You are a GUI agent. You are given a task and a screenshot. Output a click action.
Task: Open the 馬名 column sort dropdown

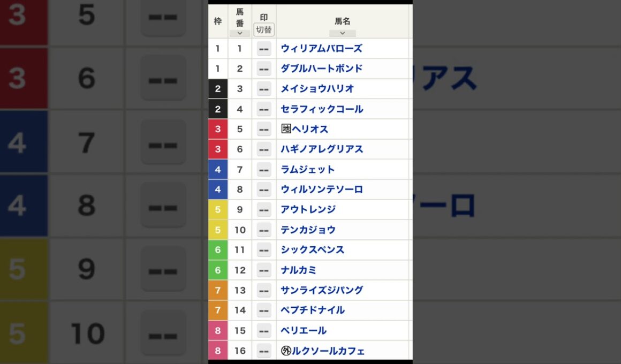tap(342, 33)
